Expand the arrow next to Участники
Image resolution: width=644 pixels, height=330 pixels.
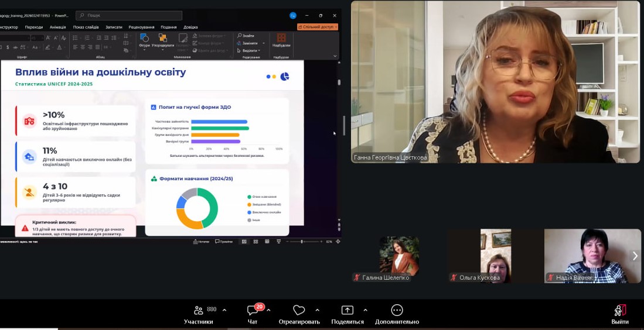[x=224, y=310]
